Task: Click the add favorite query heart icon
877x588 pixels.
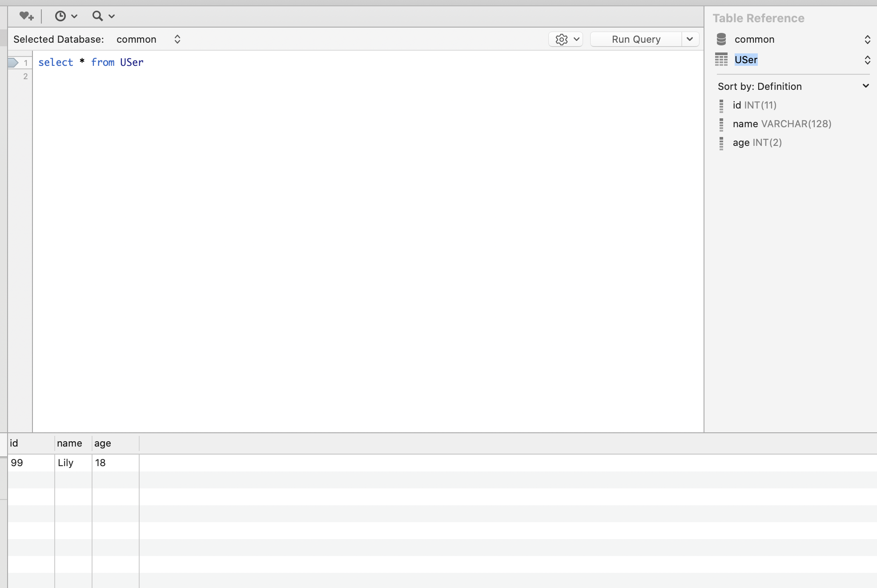Action: 26,16
